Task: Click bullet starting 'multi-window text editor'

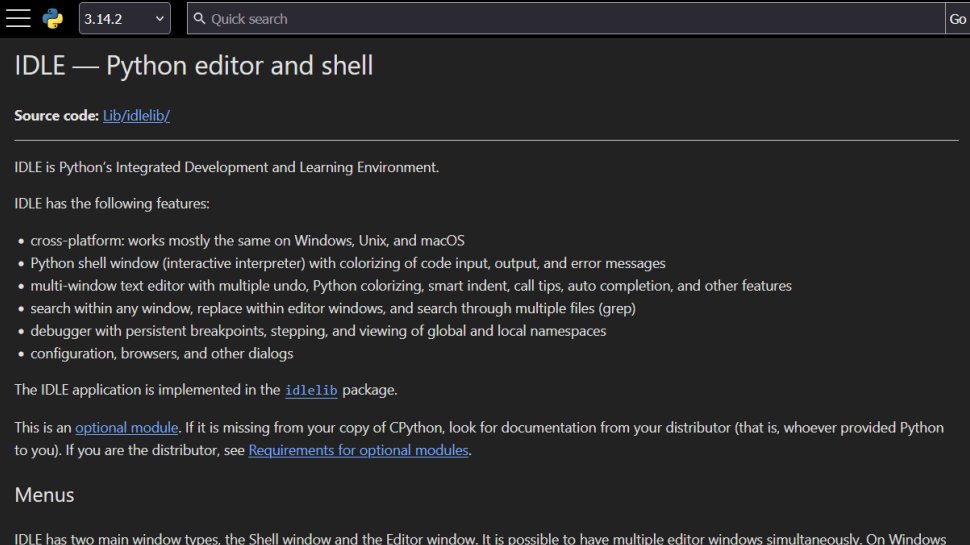Action: 411,286
